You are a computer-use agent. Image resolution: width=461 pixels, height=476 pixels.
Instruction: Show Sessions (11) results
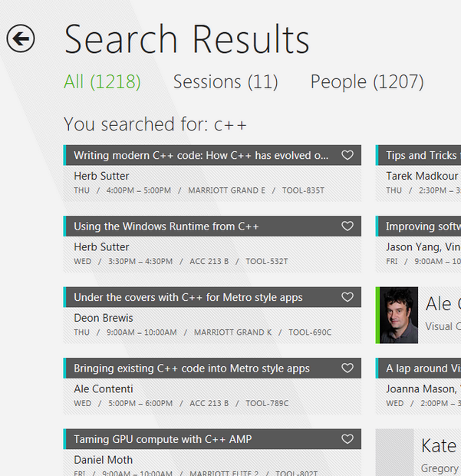[226, 81]
